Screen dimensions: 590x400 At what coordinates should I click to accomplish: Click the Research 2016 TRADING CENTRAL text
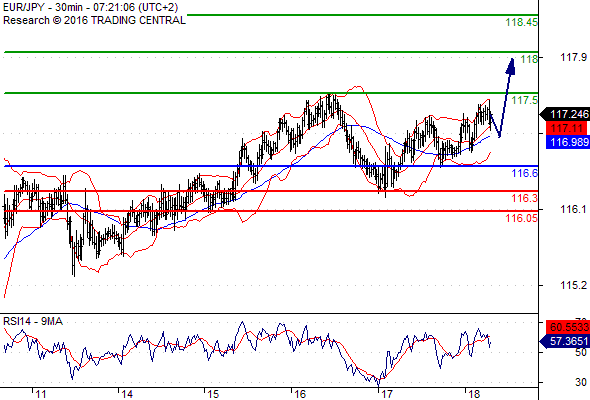tap(94, 20)
